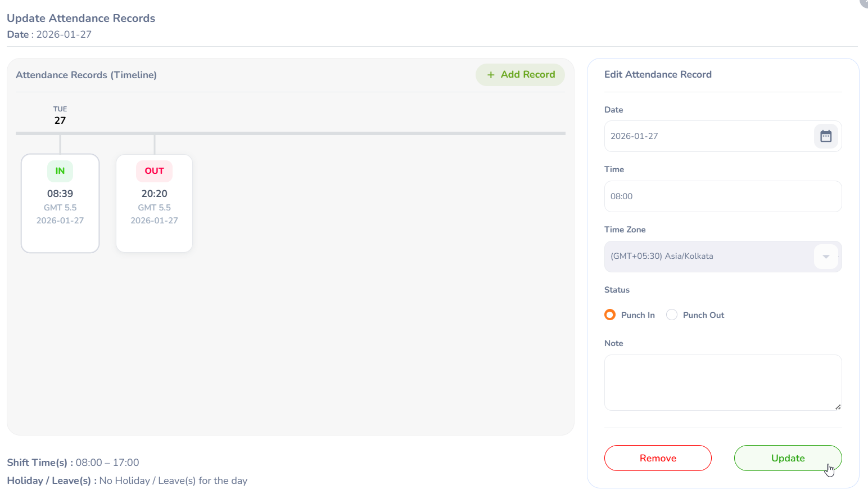Click into the Time field showing 08:00
The image size is (868, 498).
point(722,196)
